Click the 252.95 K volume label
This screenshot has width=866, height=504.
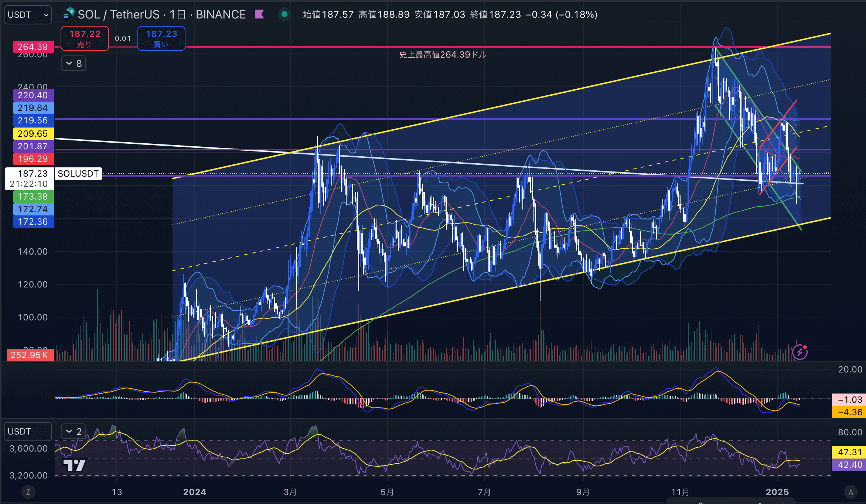tap(30, 355)
